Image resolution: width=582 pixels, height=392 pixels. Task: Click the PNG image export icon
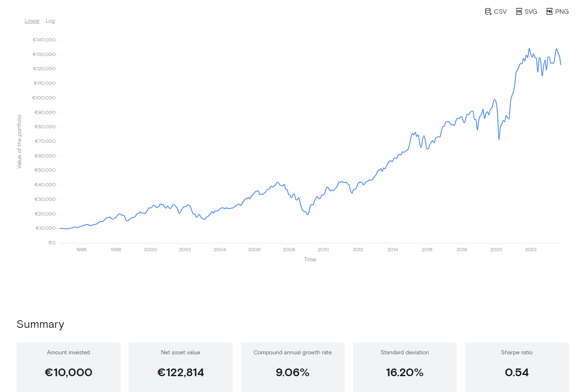pyautogui.click(x=550, y=12)
